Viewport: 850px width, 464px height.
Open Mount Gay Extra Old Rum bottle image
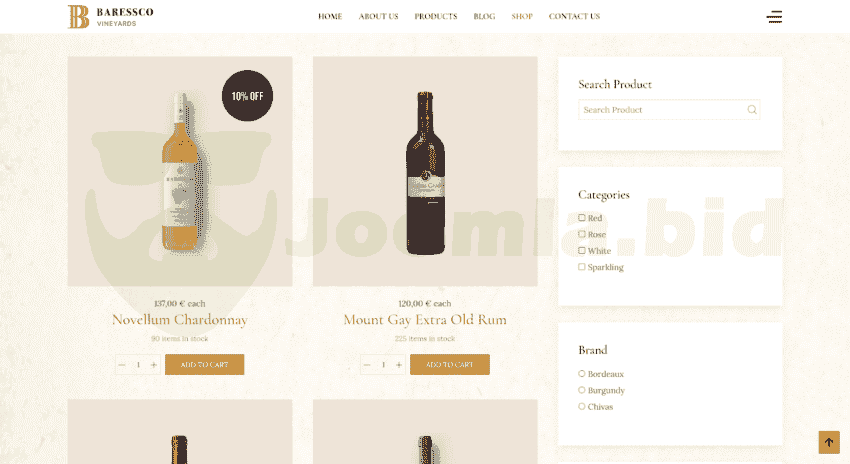point(426,172)
